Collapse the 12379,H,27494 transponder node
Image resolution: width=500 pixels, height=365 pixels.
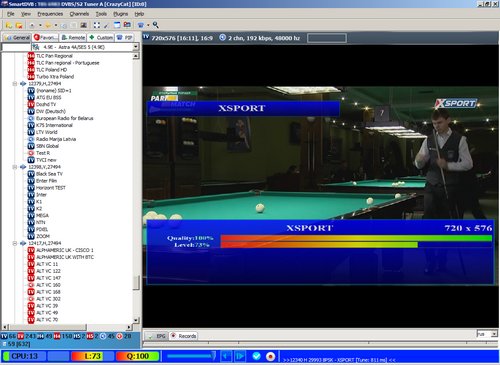point(15,84)
